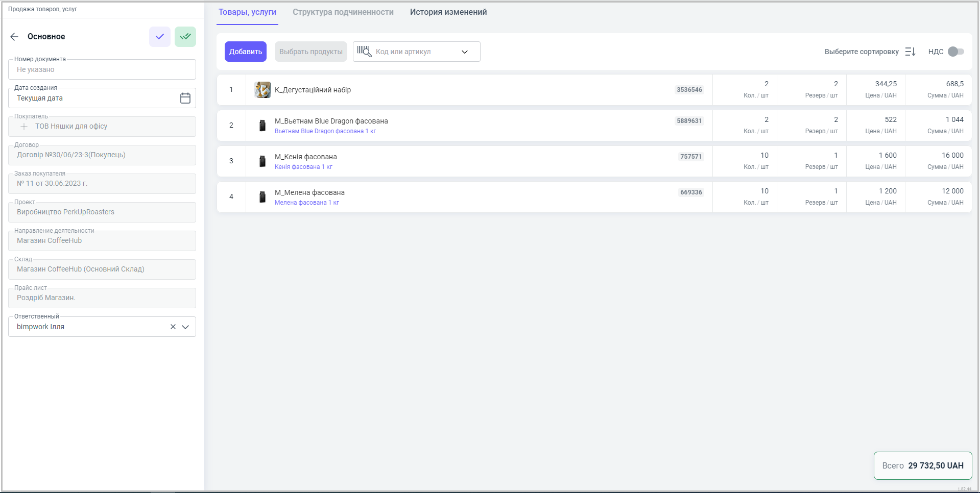The image size is (980, 493).
Task: Open the История изменений tab
Action: (448, 12)
